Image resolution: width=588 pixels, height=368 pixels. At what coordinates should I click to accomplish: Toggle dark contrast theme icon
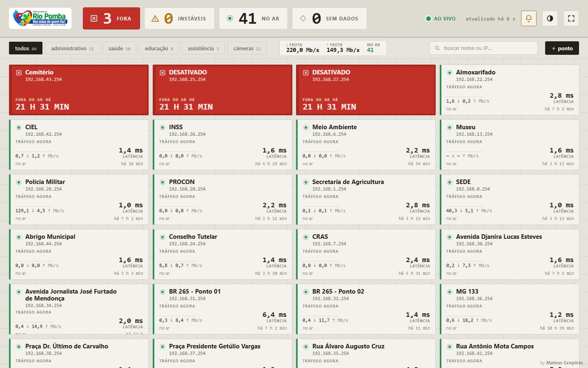550,18
